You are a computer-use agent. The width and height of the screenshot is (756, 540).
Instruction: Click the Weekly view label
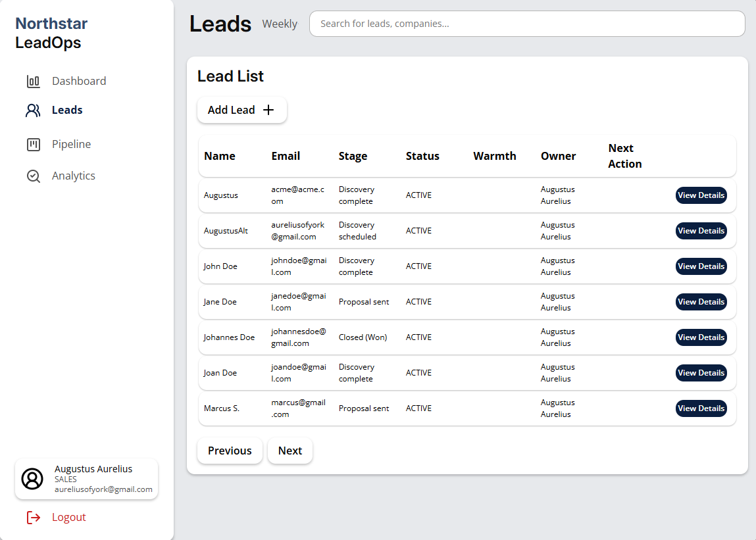[280, 24]
